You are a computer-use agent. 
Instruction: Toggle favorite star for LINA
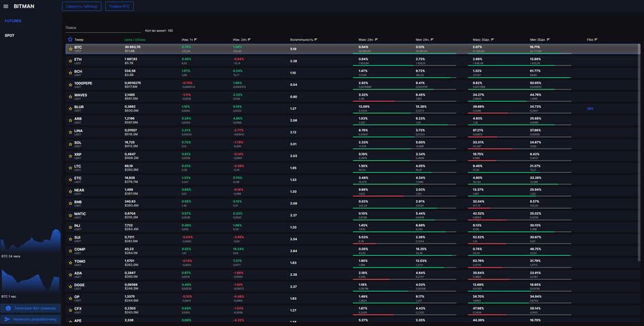coord(70,133)
